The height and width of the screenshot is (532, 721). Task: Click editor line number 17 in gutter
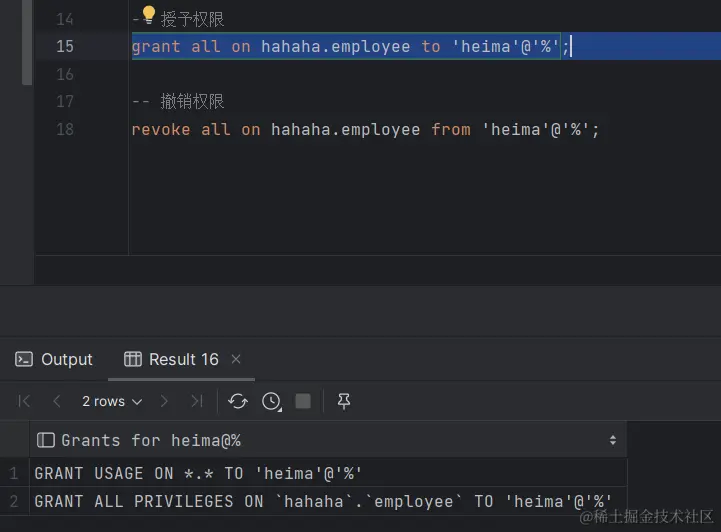(x=64, y=101)
